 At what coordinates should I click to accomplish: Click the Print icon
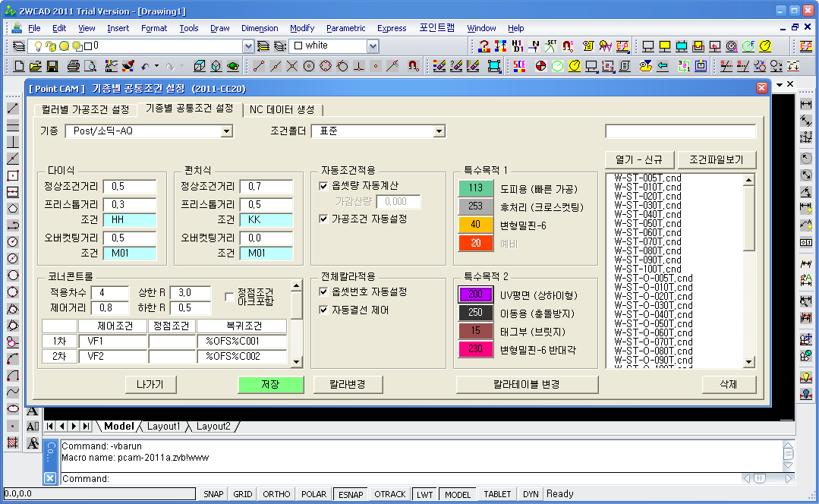[74, 66]
